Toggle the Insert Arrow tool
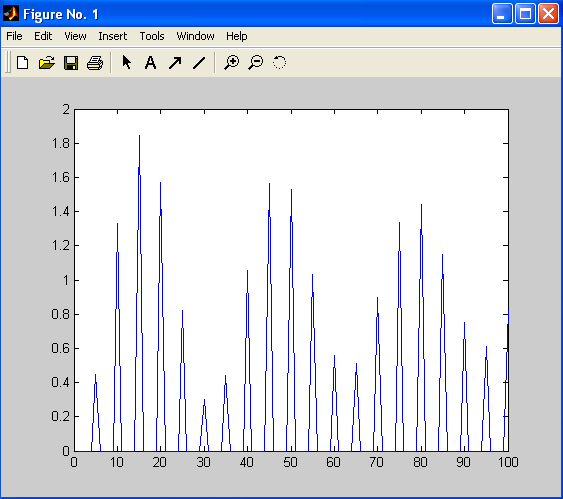This screenshot has width=563, height=499. click(x=175, y=63)
